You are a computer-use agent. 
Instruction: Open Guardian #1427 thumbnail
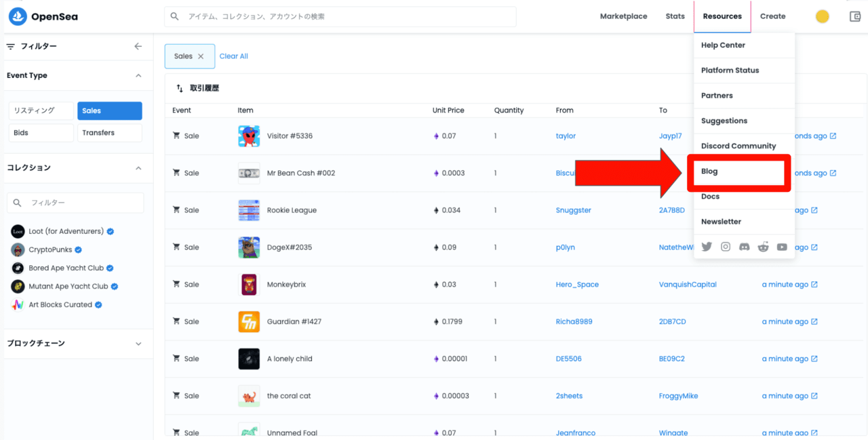(x=249, y=321)
